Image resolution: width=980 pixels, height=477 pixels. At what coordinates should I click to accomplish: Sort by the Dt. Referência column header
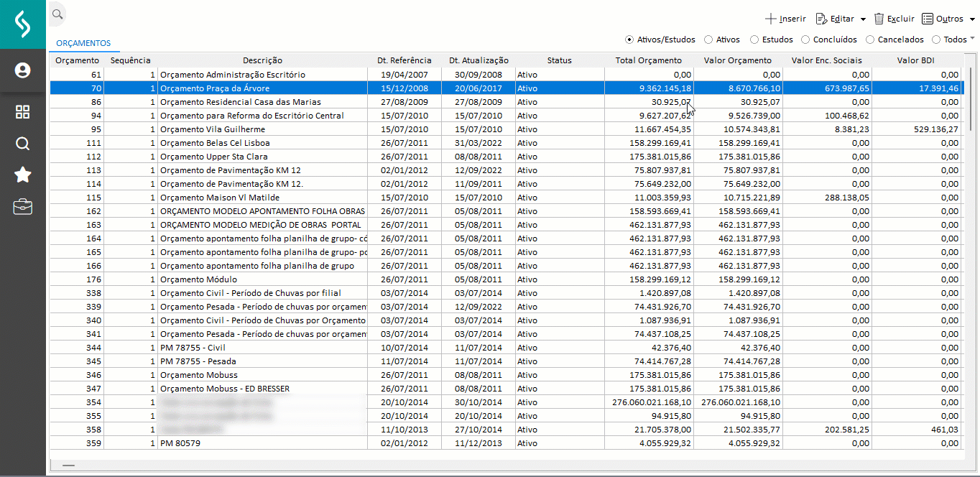[x=404, y=60]
